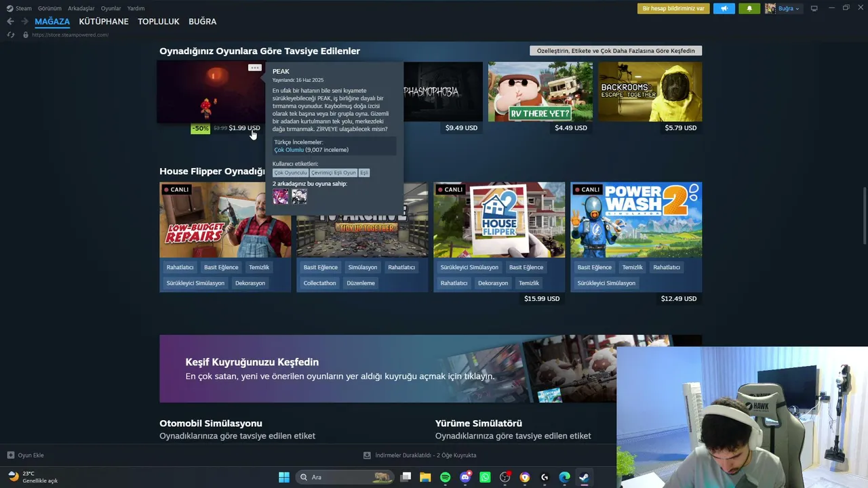Click the first friend avatar in the PEAK tooltip
Screen dimensions: 868x488
click(281, 197)
